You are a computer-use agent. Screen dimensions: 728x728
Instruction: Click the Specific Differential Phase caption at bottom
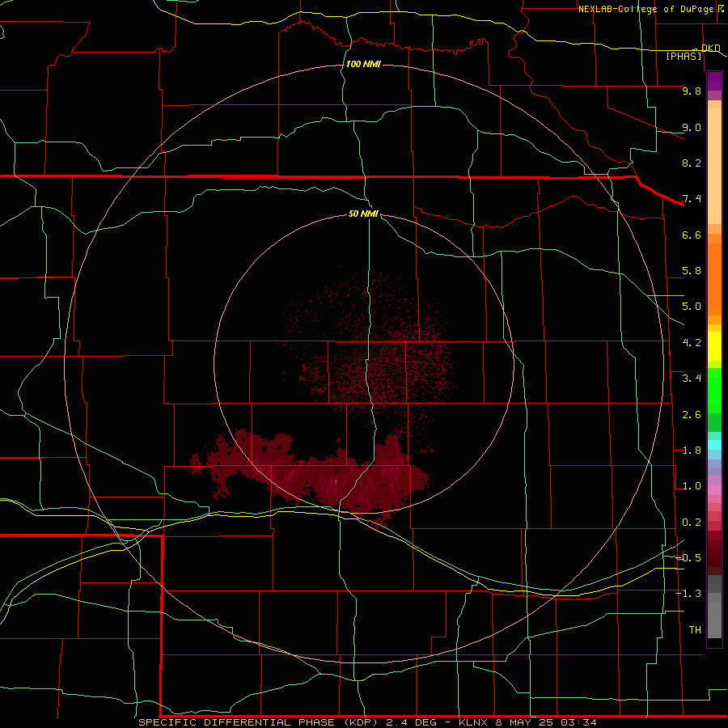[x=367, y=722]
